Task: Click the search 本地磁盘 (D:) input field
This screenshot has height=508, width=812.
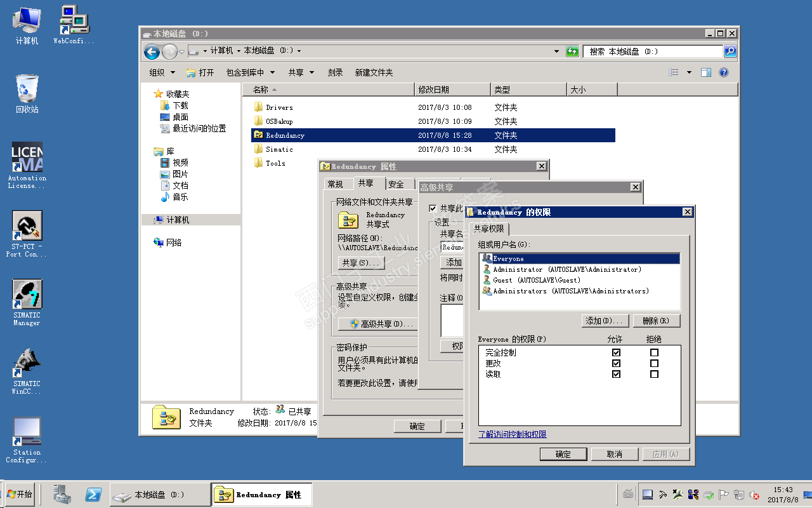Action: tap(653, 51)
